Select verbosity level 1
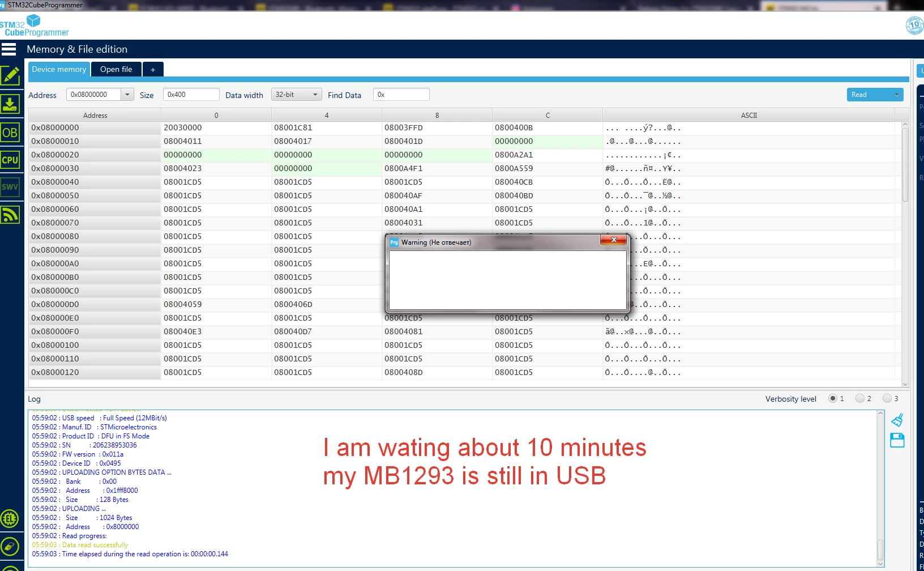 pyautogui.click(x=832, y=398)
